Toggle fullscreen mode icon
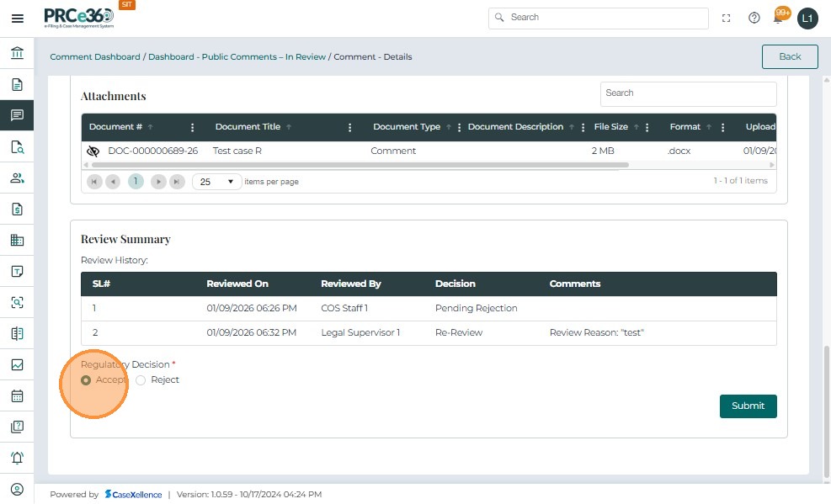This screenshot has width=831, height=504. pos(726,18)
